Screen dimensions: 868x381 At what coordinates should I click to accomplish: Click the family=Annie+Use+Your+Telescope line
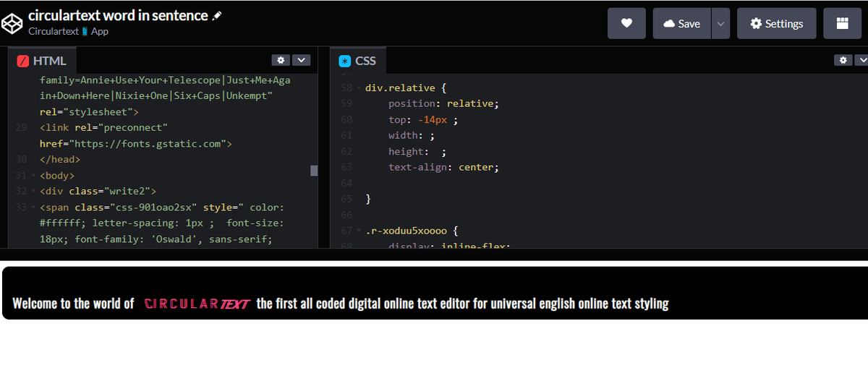[165, 80]
